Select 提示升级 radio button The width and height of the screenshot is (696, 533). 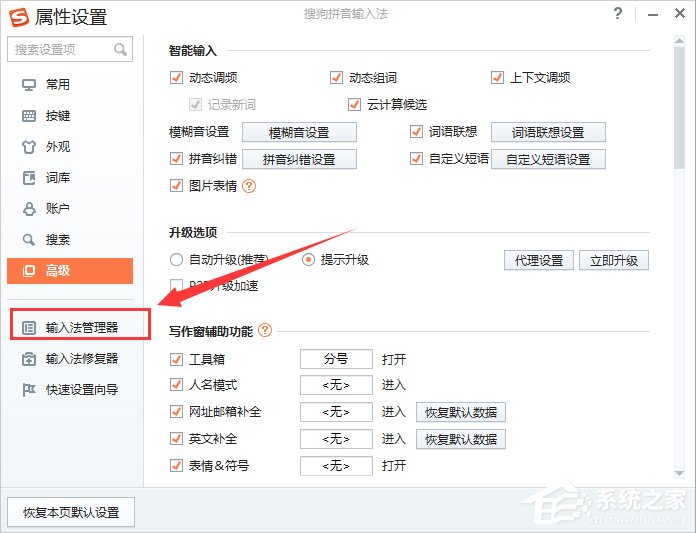(308, 260)
